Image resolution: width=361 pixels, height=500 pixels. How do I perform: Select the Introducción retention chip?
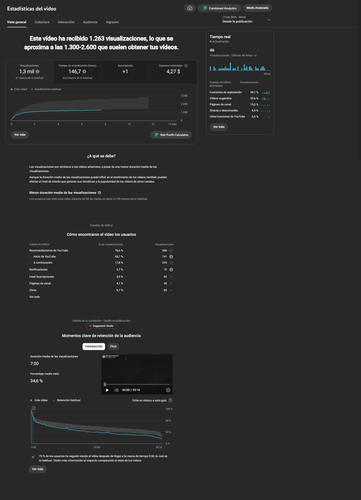pos(94,346)
